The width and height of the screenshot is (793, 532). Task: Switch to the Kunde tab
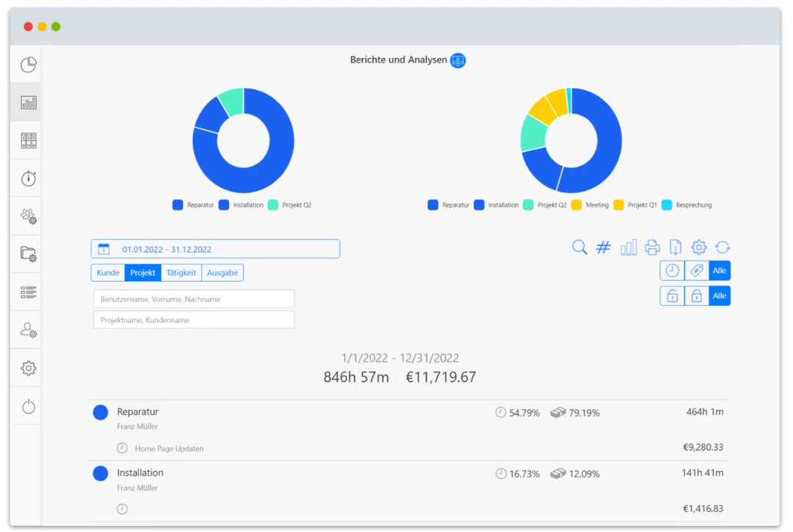pos(108,273)
